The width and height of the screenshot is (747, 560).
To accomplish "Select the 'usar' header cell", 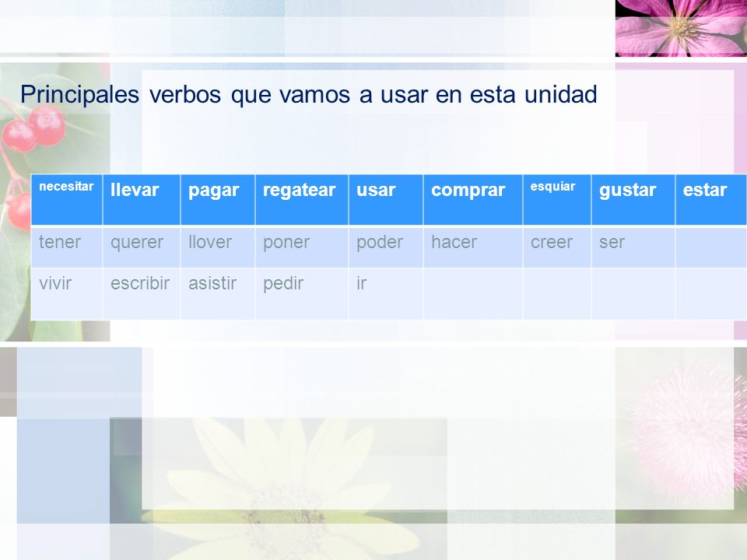I will pos(386,200).
